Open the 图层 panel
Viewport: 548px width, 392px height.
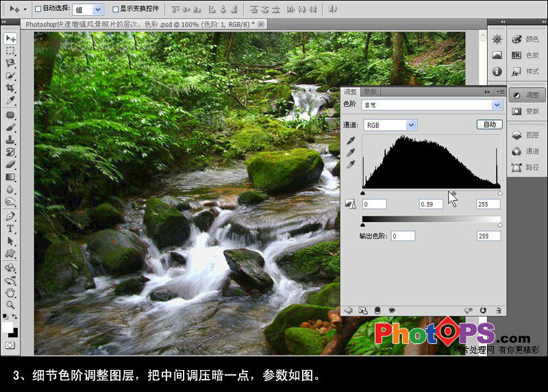526,135
